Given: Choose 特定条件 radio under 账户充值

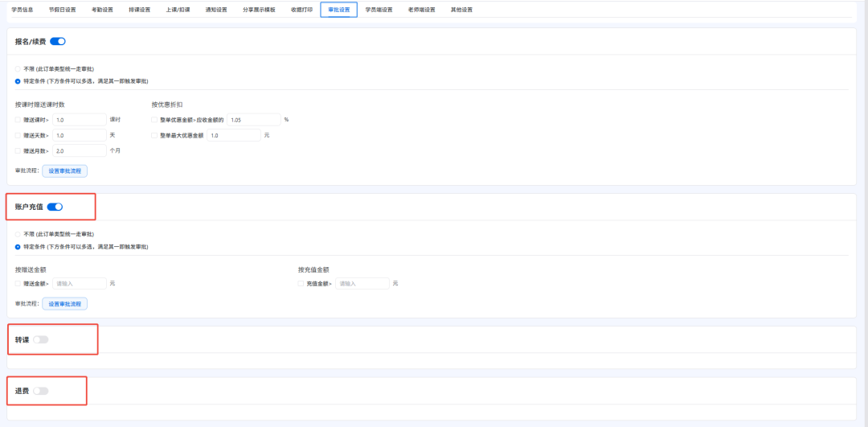Looking at the screenshot, I should click(x=18, y=247).
